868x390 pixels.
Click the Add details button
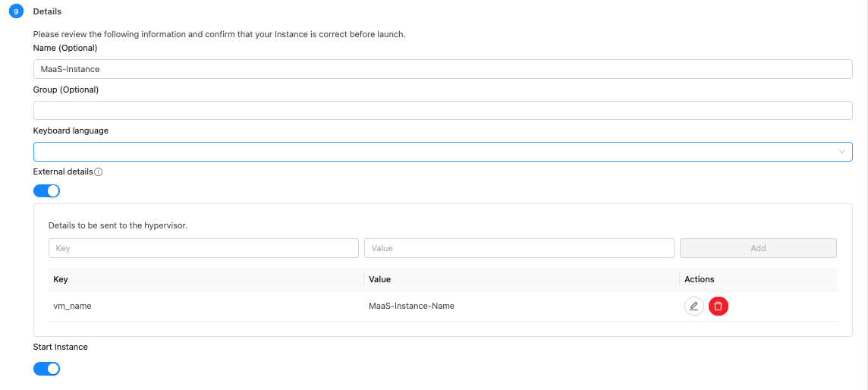(x=758, y=248)
